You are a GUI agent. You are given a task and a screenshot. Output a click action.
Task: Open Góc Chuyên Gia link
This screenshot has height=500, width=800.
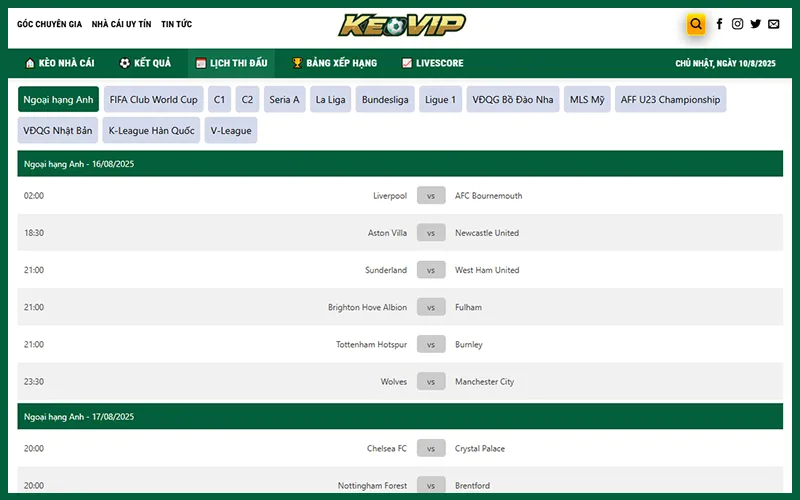click(49, 24)
